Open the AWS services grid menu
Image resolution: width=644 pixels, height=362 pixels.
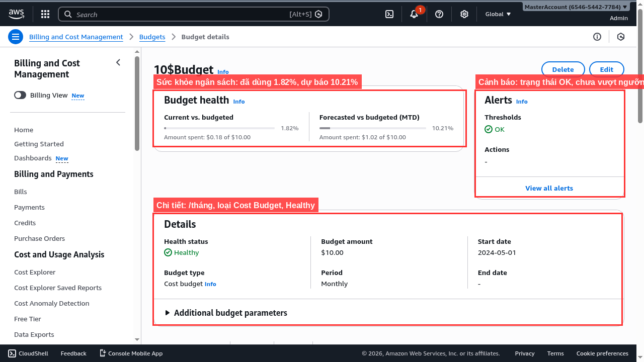click(45, 14)
